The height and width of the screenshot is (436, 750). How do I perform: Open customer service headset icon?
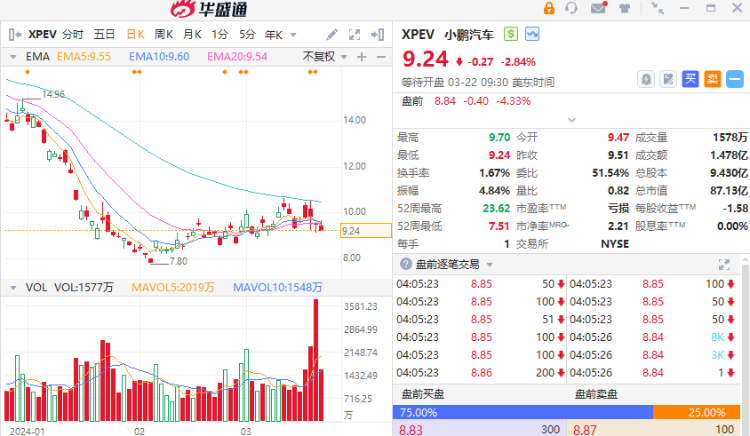(x=571, y=8)
